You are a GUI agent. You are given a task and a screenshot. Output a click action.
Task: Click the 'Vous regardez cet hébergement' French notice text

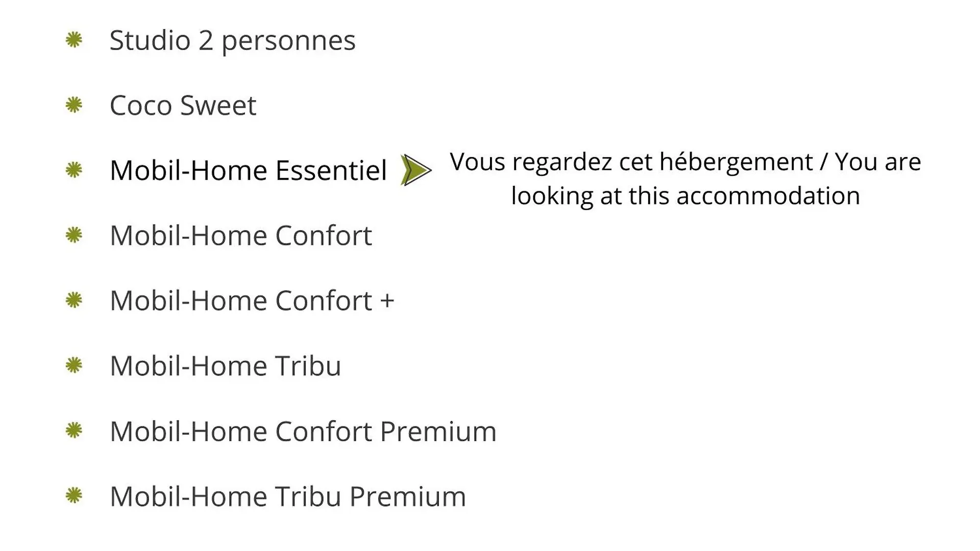(631, 162)
